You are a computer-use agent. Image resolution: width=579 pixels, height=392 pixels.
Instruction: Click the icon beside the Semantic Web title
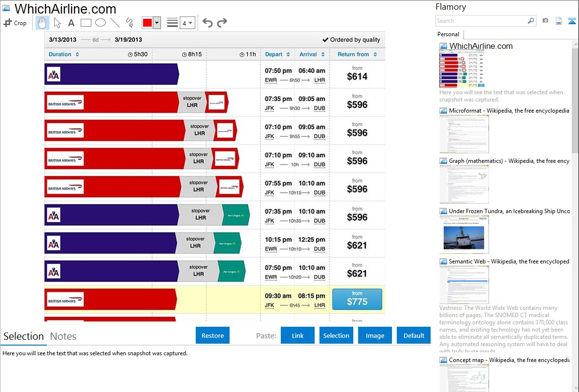tap(443, 261)
